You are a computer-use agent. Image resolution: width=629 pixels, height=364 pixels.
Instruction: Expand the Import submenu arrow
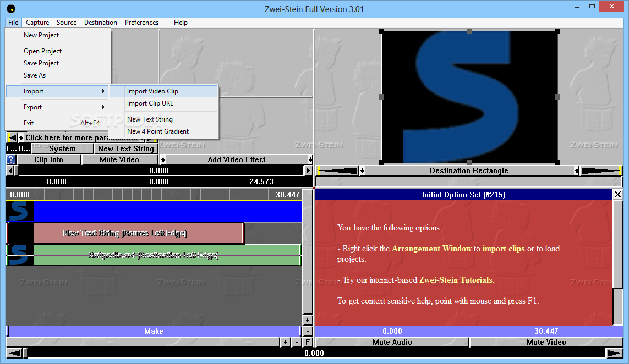pyautogui.click(x=103, y=91)
